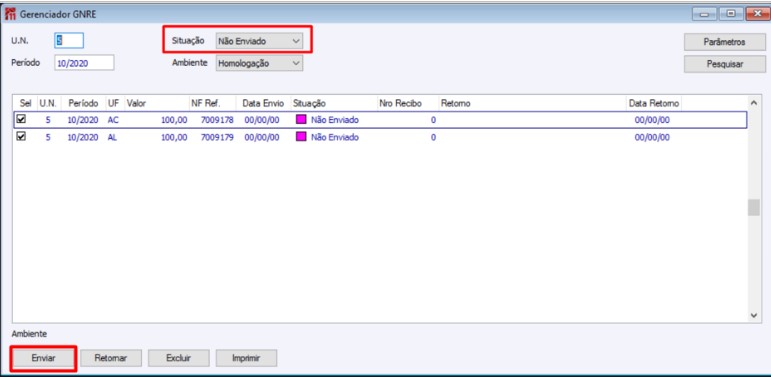Click the Enviar button
Image resolution: width=771 pixels, height=378 pixels.
coord(43,358)
